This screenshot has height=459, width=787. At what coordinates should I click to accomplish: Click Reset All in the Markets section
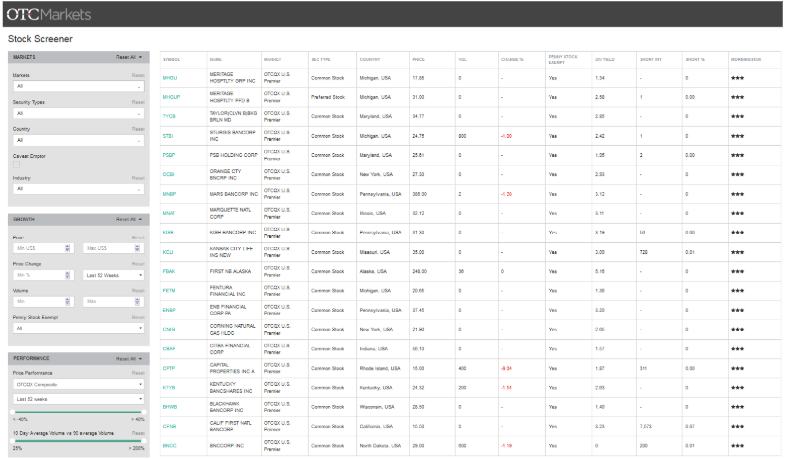(x=129, y=57)
